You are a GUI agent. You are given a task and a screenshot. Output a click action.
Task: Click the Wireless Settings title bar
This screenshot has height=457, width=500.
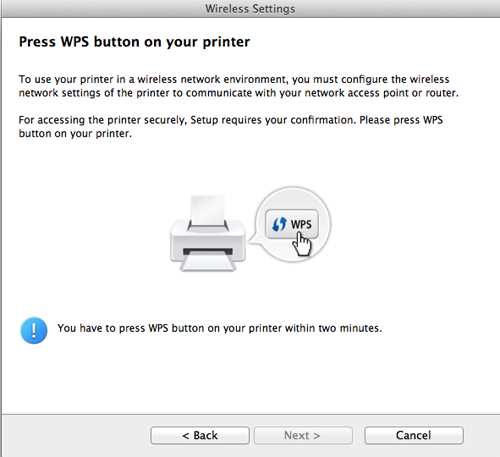point(250,9)
